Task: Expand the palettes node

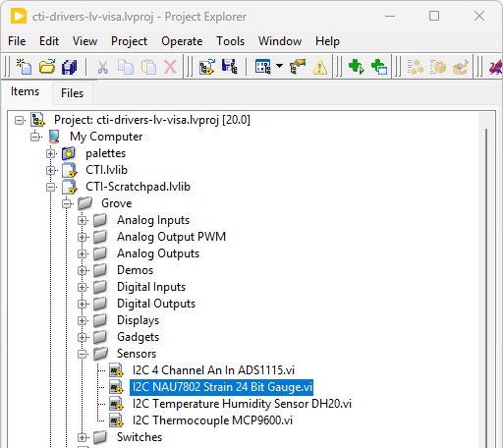Action: point(51,153)
